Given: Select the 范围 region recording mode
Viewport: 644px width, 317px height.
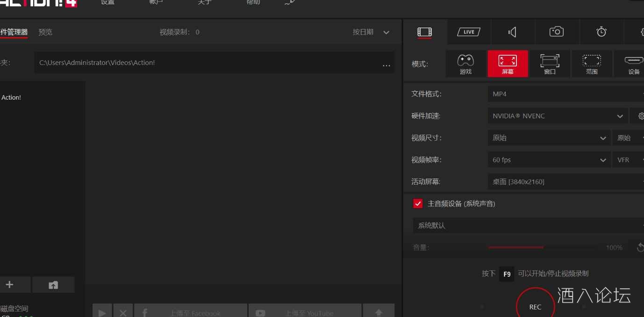Looking at the screenshot, I should click(x=592, y=64).
